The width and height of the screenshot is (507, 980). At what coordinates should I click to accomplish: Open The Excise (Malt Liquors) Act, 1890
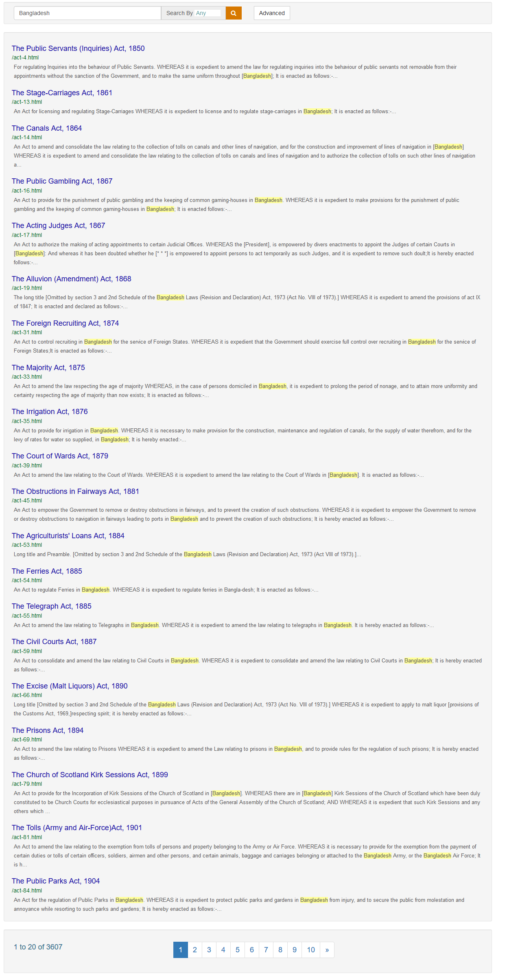[x=70, y=686]
